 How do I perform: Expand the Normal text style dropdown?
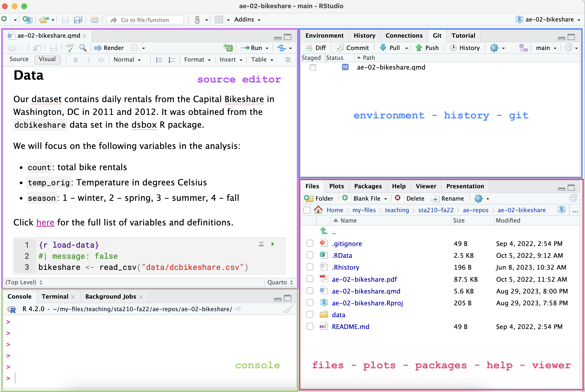coord(128,59)
